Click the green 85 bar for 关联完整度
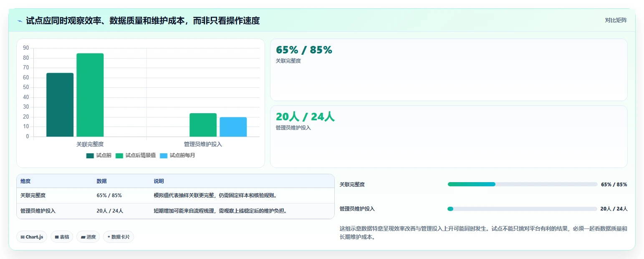This screenshot has width=644, height=259. click(90, 95)
